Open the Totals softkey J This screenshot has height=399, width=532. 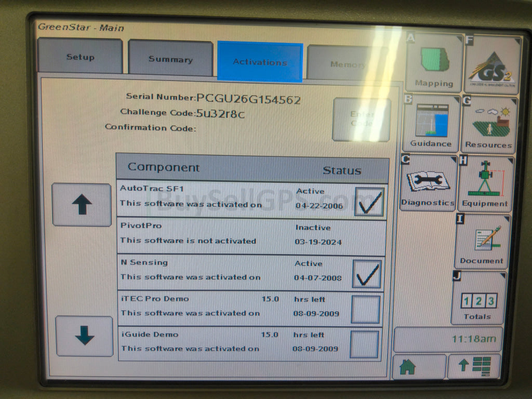(x=478, y=298)
